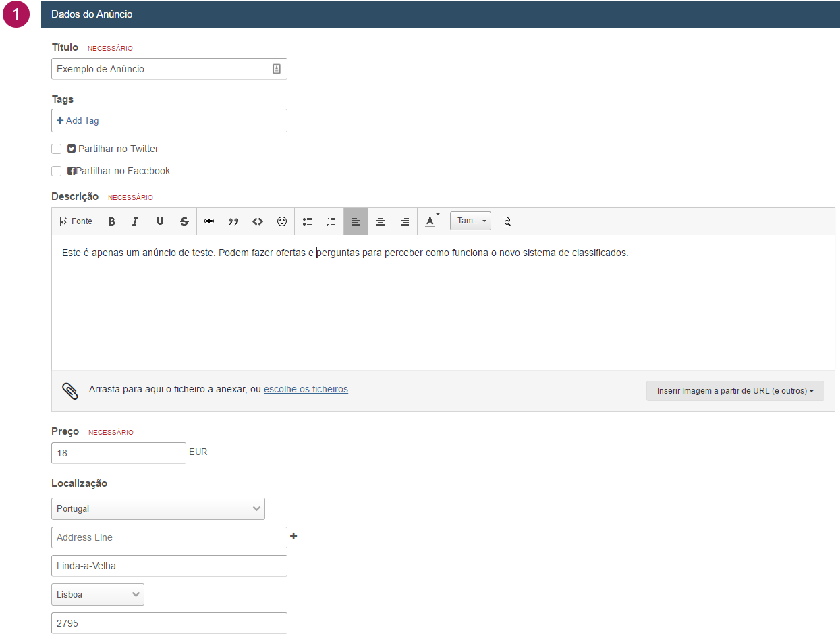Click the underline formatting icon

point(160,221)
